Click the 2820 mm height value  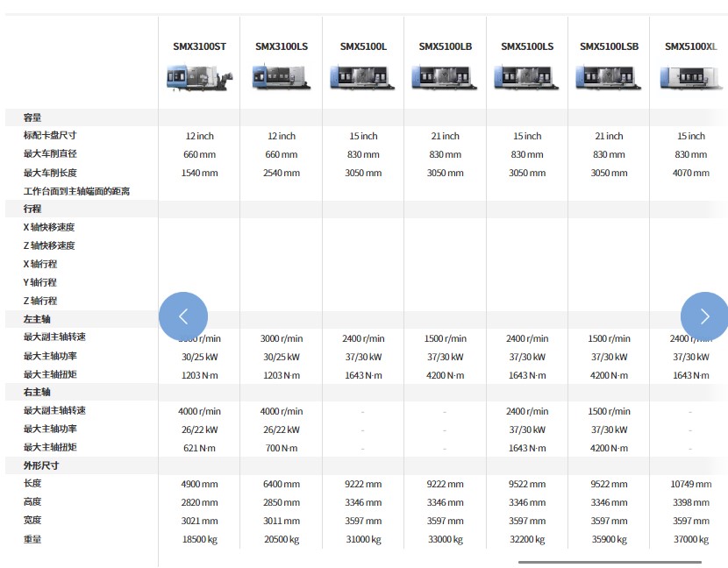click(x=200, y=502)
